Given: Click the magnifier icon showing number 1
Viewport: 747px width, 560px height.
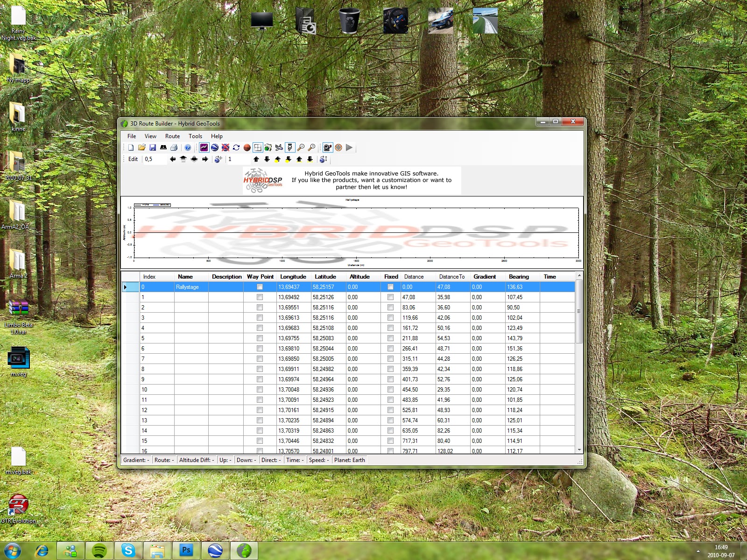Looking at the screenshot, I should 311,147.
